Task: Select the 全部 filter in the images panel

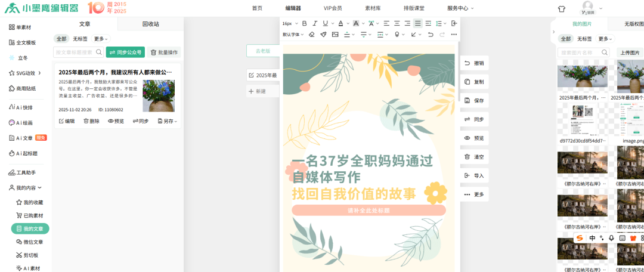Action: 565,39
